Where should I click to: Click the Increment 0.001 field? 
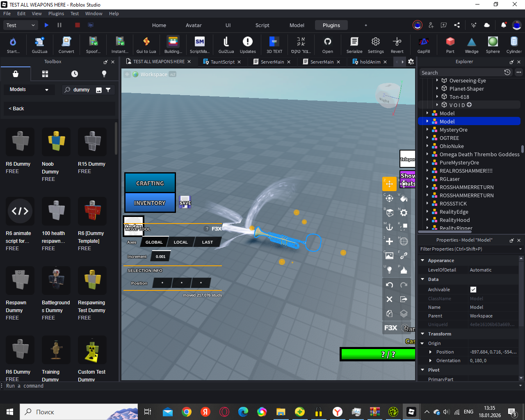(161, 257)
